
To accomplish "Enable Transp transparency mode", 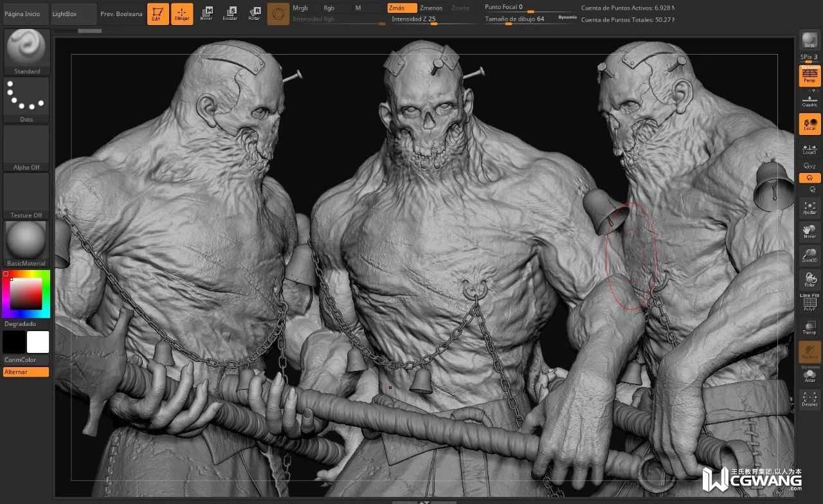I will point(809,327).
